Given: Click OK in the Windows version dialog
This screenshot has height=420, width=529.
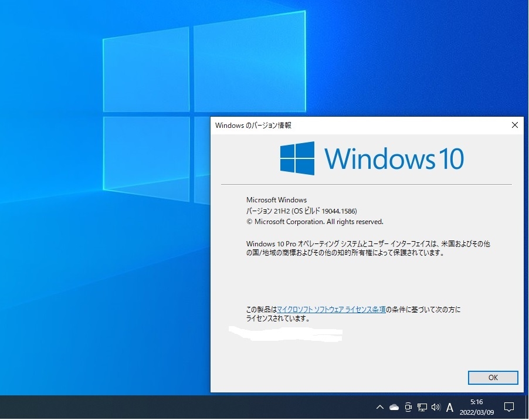Looking at the screenshot, I should [x=493, y=378].
